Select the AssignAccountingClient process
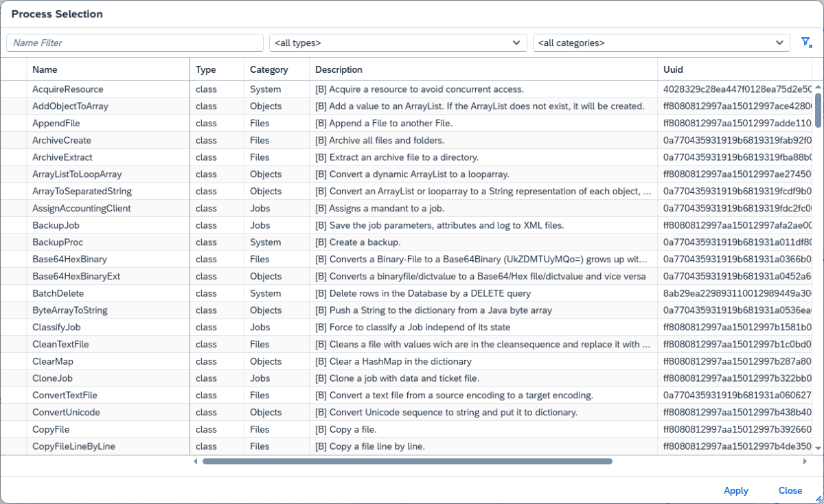Screen dimensions: 824x504 pos(82,208)
